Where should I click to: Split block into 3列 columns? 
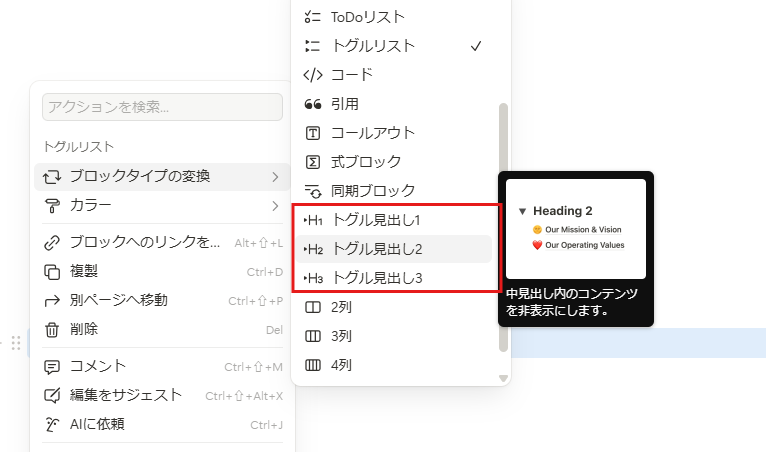click(x=394, y=336)
